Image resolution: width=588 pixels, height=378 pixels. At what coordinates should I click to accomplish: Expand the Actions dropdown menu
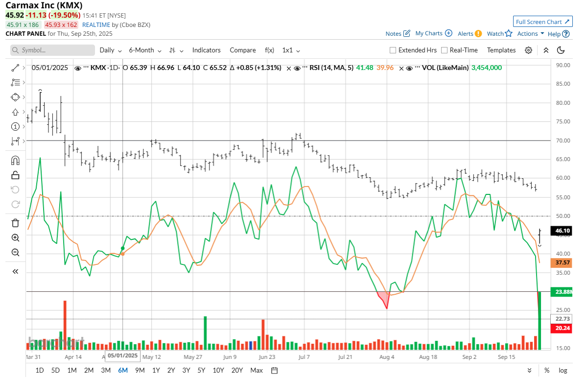coord(531,33)
